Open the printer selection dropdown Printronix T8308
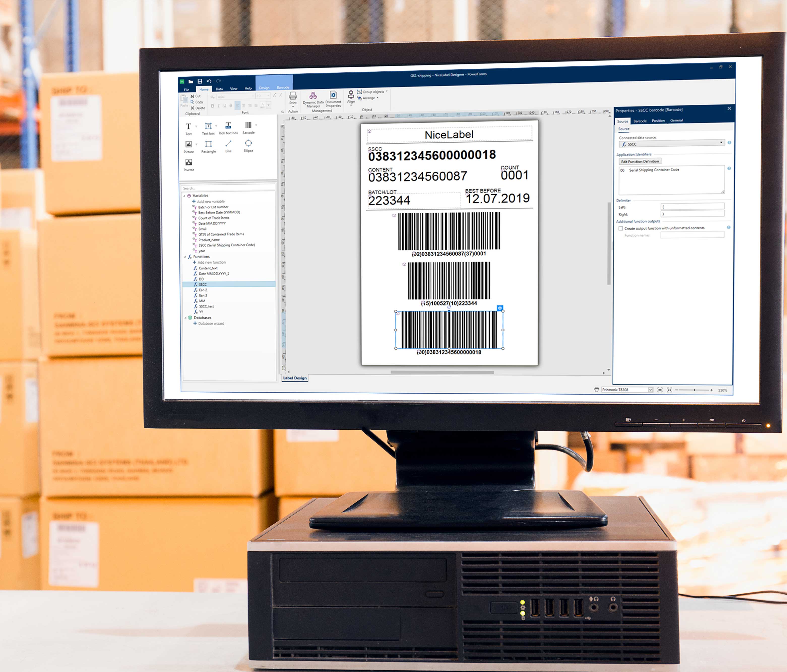The image size is (787, 672). (627, 390)
